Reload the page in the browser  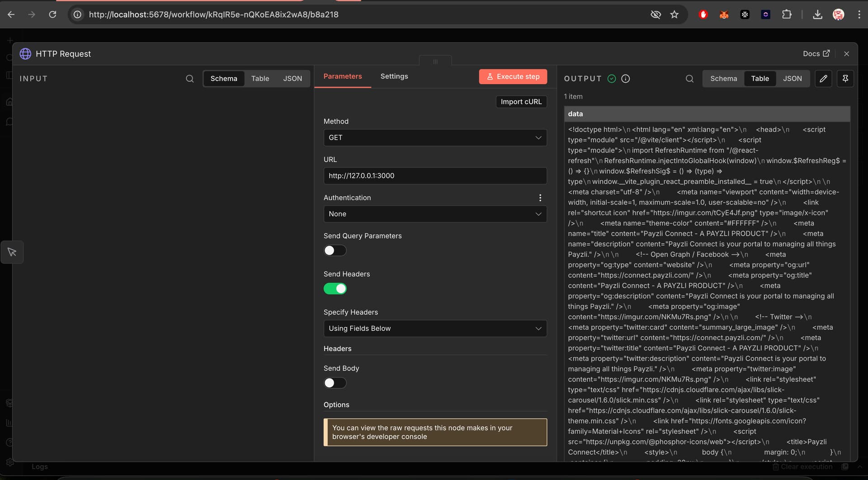(x=52, y=14)
